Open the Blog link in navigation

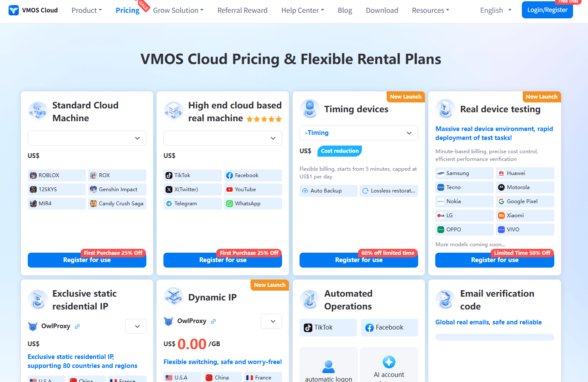point(345,10)
